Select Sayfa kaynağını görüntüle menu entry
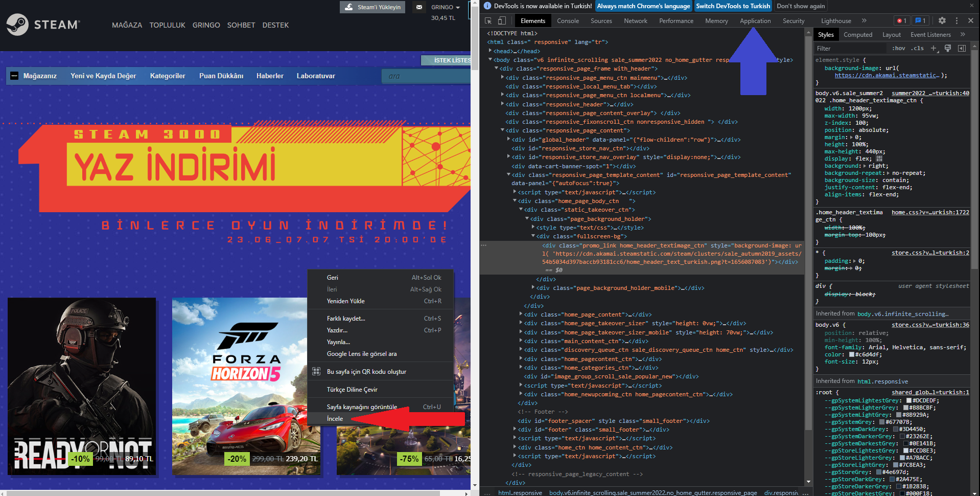 coord(380,407)
